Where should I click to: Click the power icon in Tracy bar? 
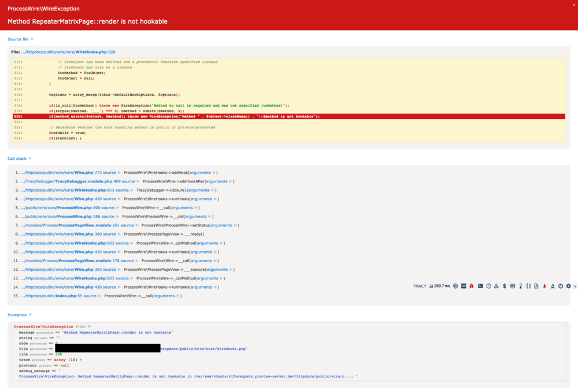561,286
